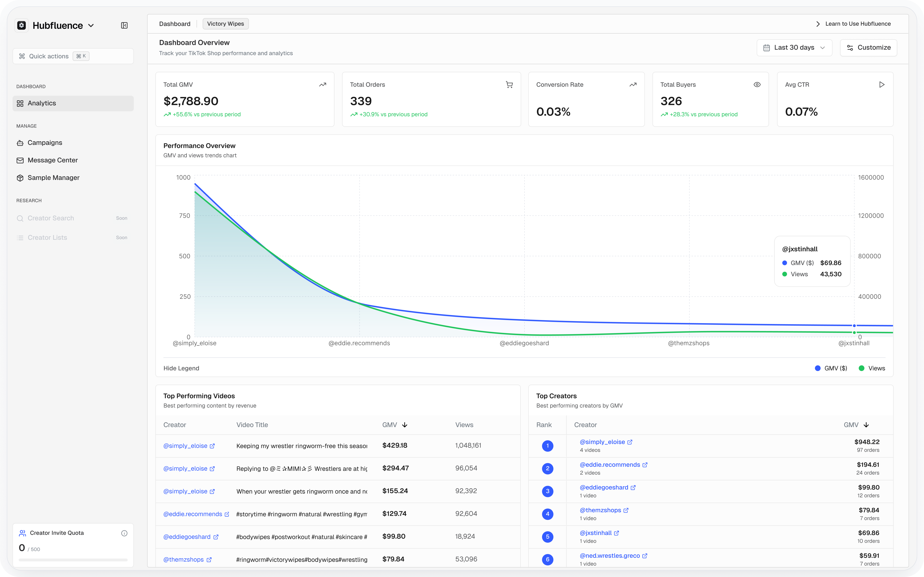
Task: Open external link icon beside @eddie.recommends creator
Action: tap(645, 465)
